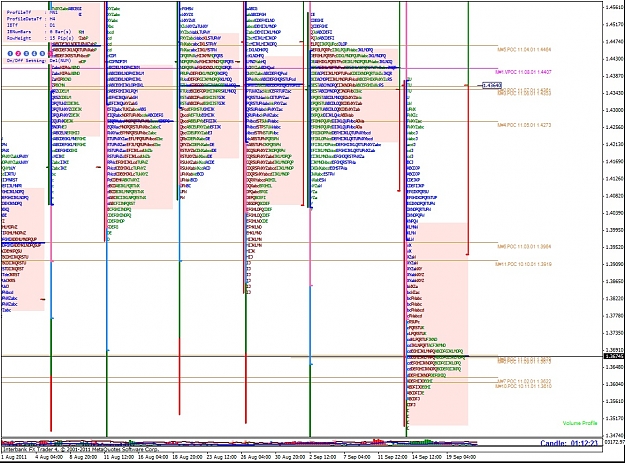
Task: Select the MN11 POC 1.3919 level label
Action: tap(523, 264)
